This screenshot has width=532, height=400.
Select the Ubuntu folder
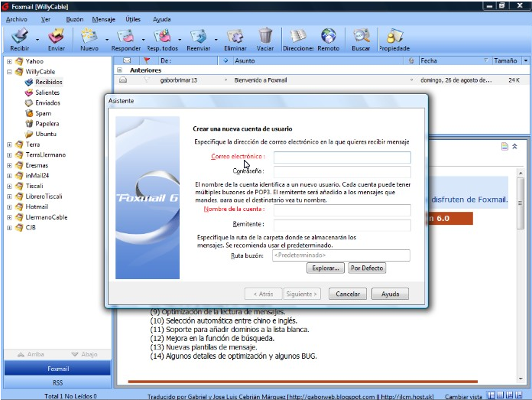pos(46,134)
